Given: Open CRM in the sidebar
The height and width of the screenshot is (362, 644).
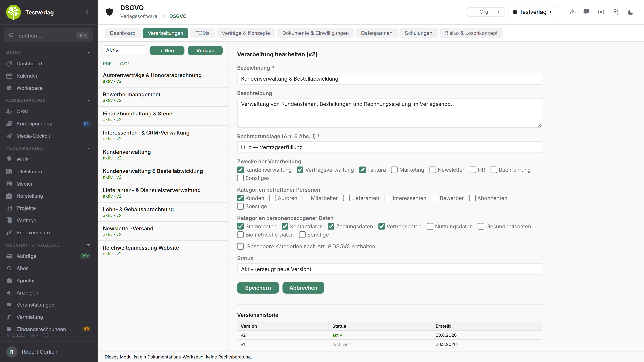Looking at the screenshot, I should [x=48, y=111].
